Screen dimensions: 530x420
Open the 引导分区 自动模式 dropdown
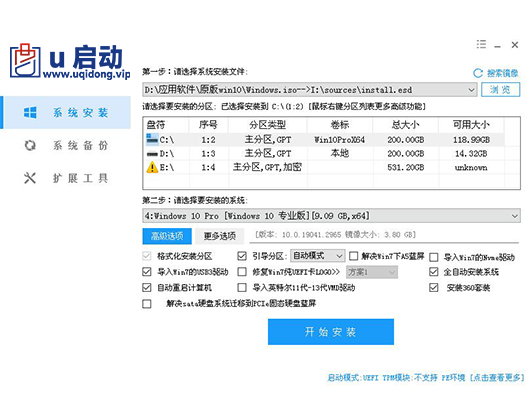click(x=318, y=256)
